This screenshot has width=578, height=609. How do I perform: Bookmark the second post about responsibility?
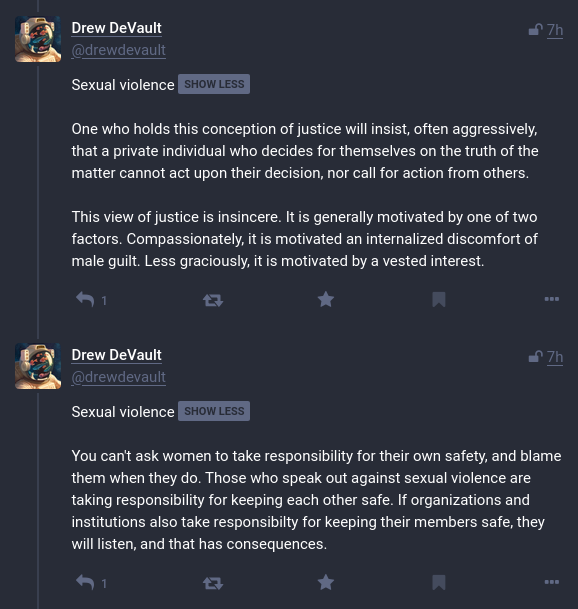439,582
